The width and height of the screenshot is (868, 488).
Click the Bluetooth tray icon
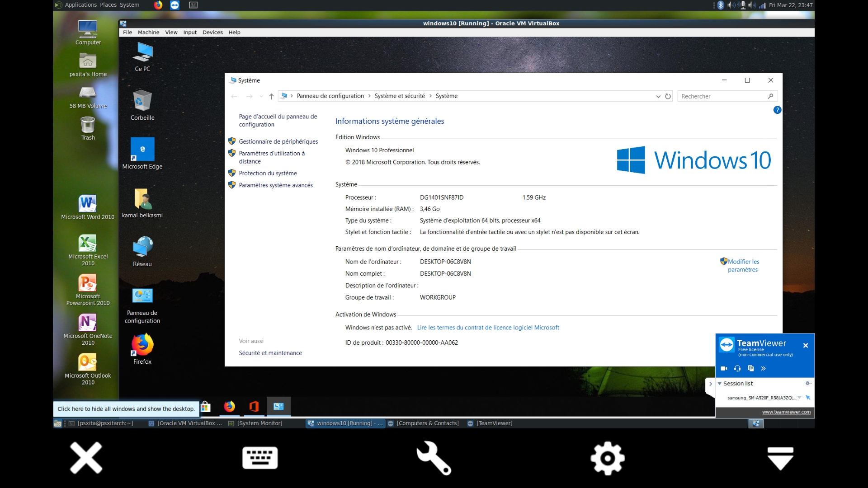721,5
